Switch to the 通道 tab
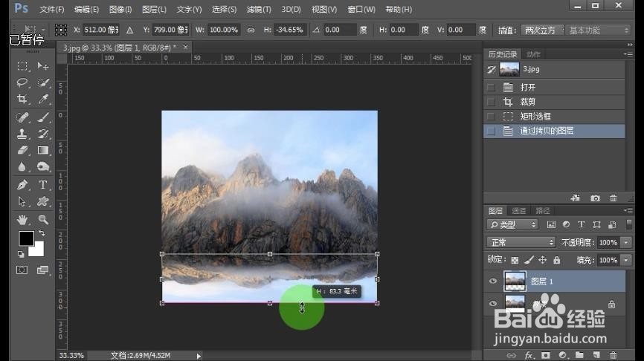644x361 pixels. [x=519, y=210]
